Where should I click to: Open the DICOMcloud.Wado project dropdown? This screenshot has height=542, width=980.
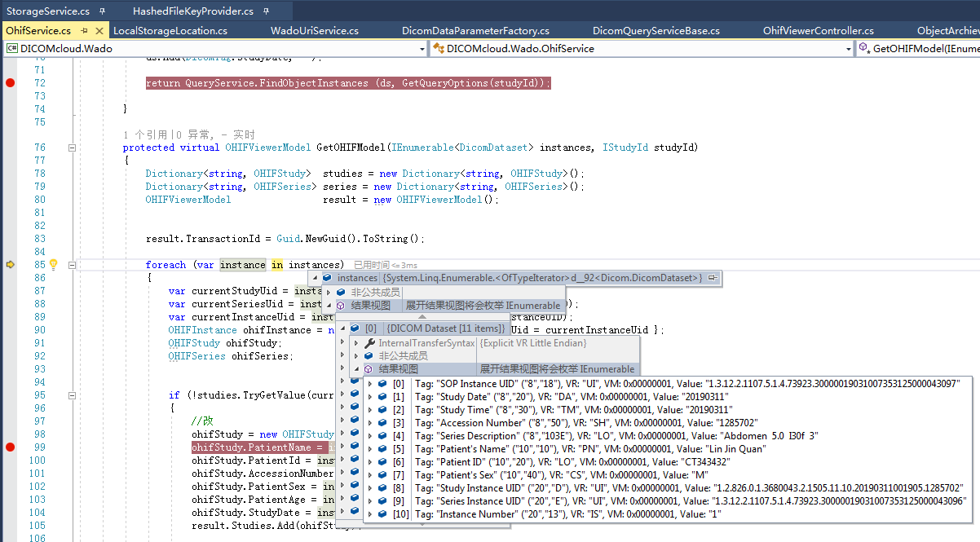(422, 49)
